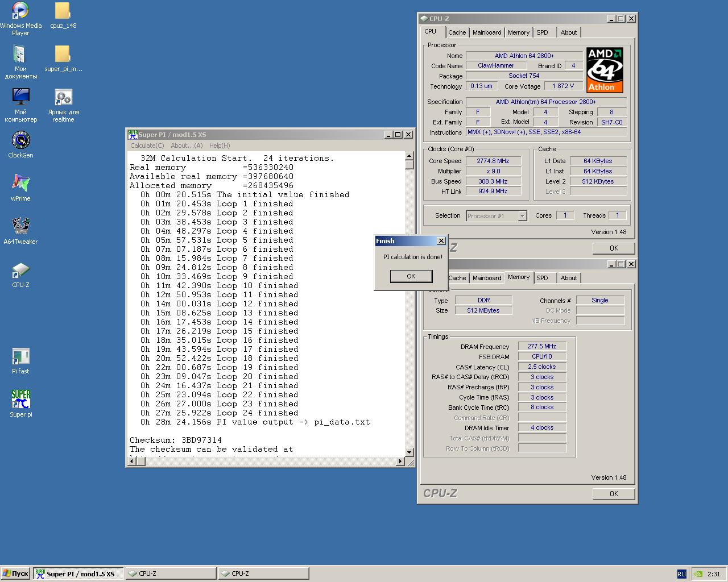Image resolution: width=728 pixels, height=582 pixels.
Task: Click the RU language indicator in tray
Action: coord(681,574)
